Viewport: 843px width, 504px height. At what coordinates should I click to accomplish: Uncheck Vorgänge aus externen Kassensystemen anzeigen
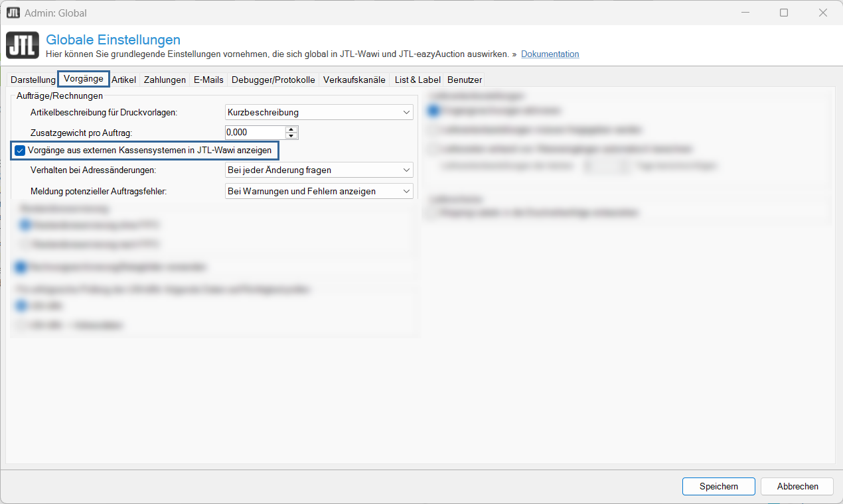[x=20, y=151]
